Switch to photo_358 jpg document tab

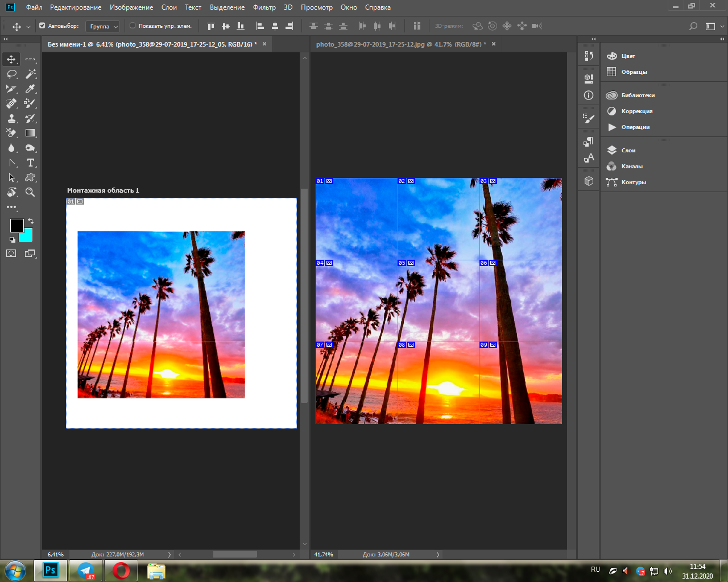pos(401,44)
